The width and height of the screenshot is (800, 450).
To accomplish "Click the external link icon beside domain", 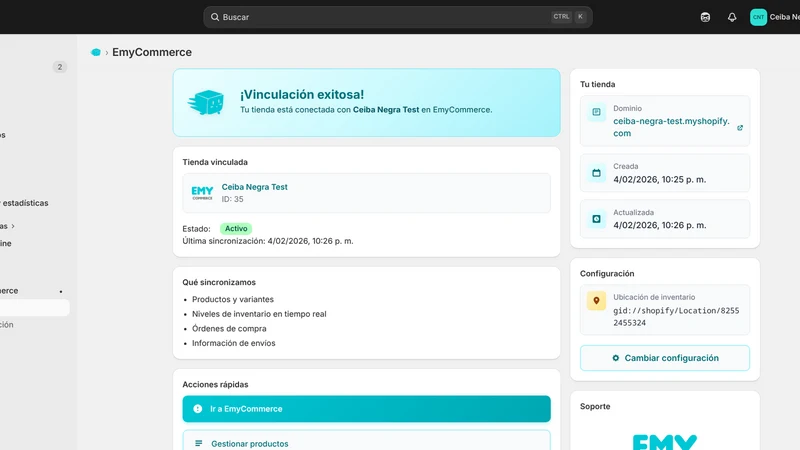I will tap(740, 128).
